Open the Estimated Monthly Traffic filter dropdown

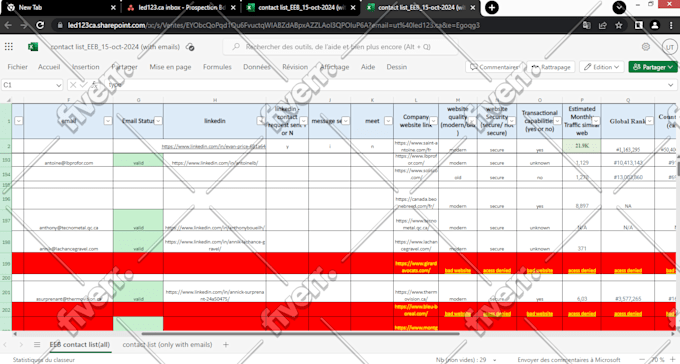click(596, 121)
